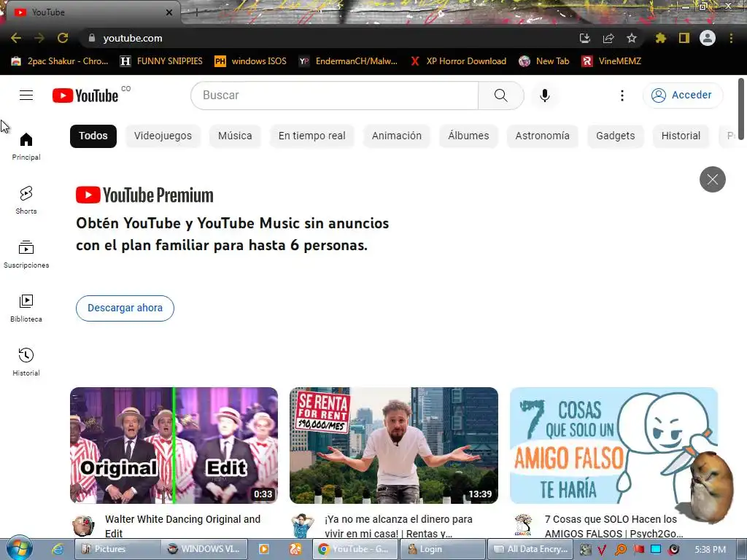Open the 2pac Shakur bookmark

[x=60, y=61]
